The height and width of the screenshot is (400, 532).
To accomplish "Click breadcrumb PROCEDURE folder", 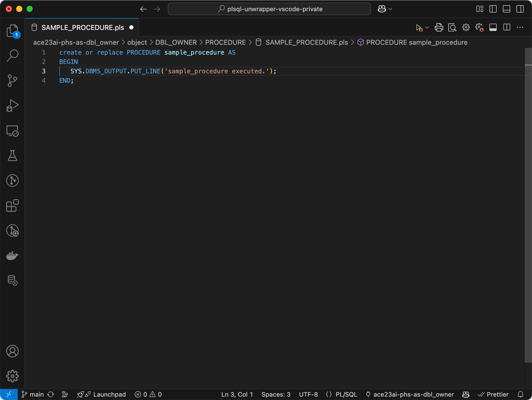I will pyautogui.click(x=225, y=42).
